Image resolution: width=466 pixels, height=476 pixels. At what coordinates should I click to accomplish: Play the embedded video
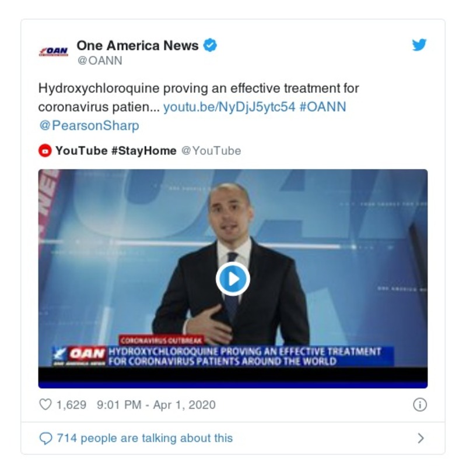tap(233, 278)
